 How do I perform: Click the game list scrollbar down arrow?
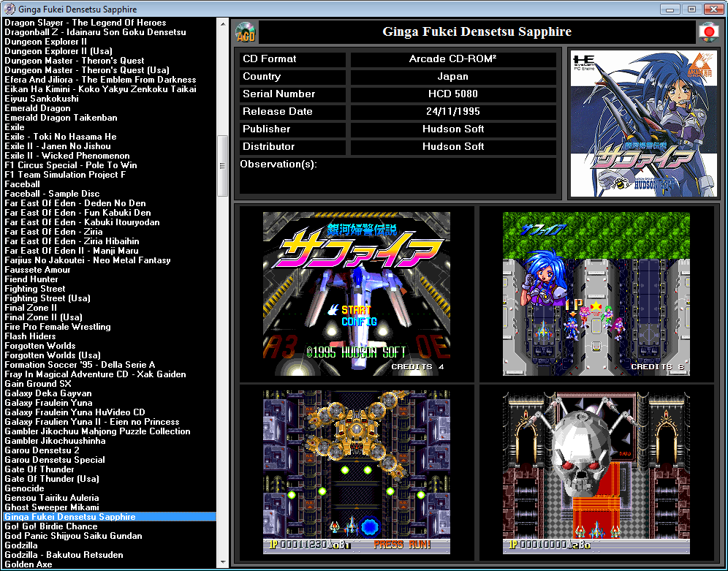pos(223,563)
